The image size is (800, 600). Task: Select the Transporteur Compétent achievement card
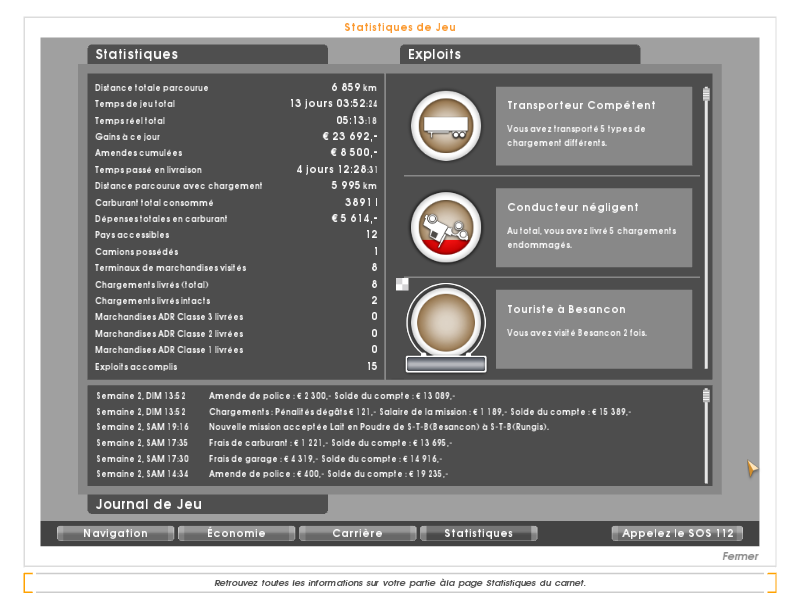[594, 126]
